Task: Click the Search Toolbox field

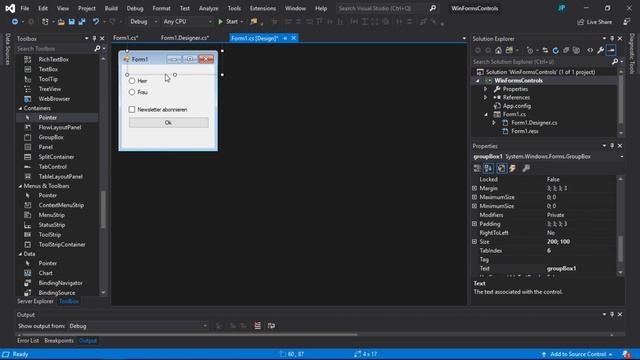Action: [55, 49]
